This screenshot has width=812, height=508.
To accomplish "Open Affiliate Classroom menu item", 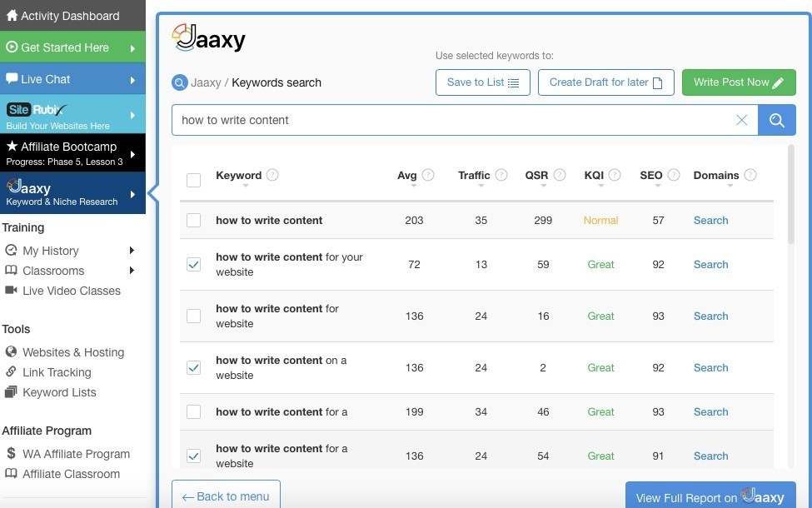I will (71, 474).
